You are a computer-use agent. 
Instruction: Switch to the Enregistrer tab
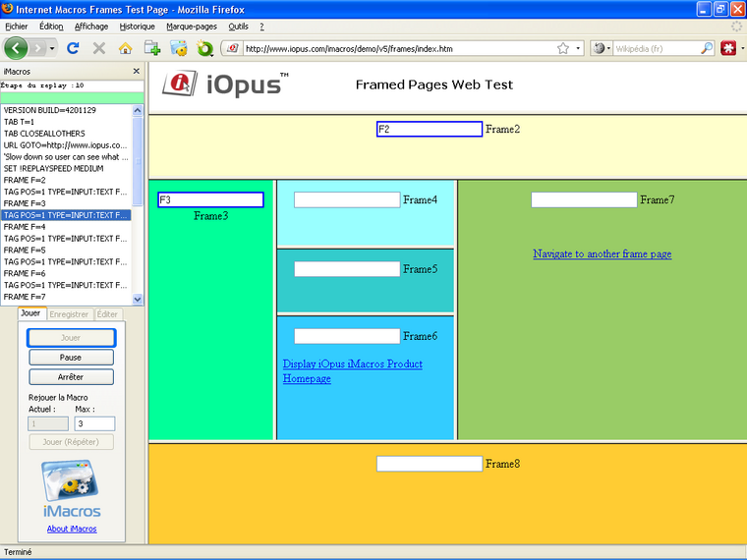tap(69, 314)
